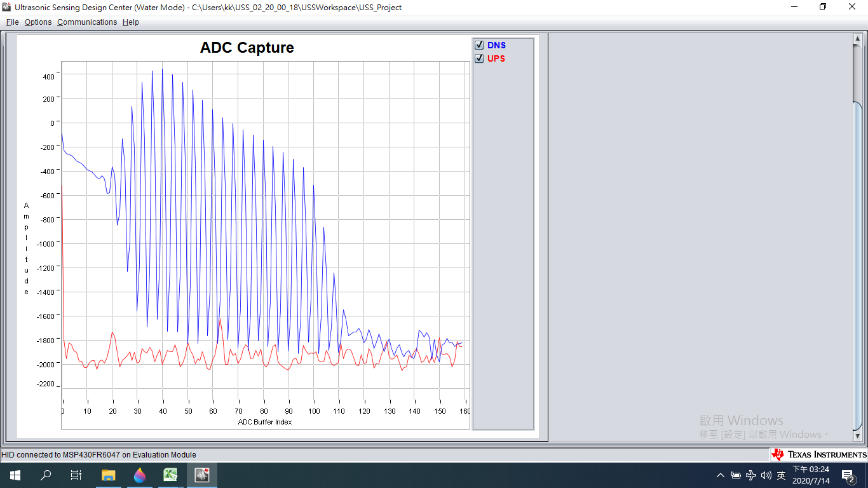Viewport: 868px width, 488px height.
Task: Click the vertical scrollbar thumb
Action: (857, 267)
